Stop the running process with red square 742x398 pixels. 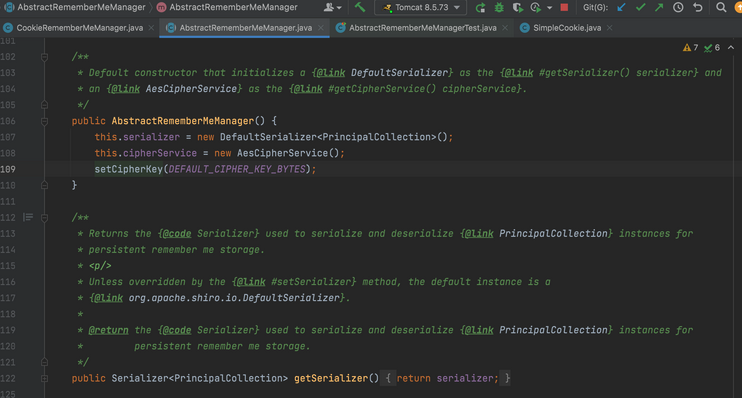click(x=564, y=8)
